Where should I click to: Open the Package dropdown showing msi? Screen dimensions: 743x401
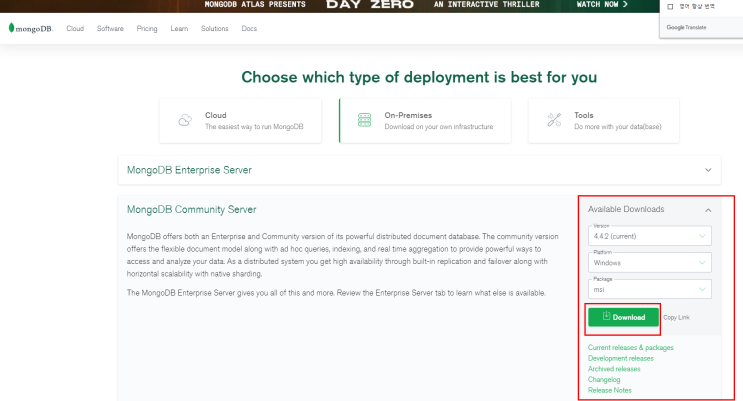coord(650,289)
